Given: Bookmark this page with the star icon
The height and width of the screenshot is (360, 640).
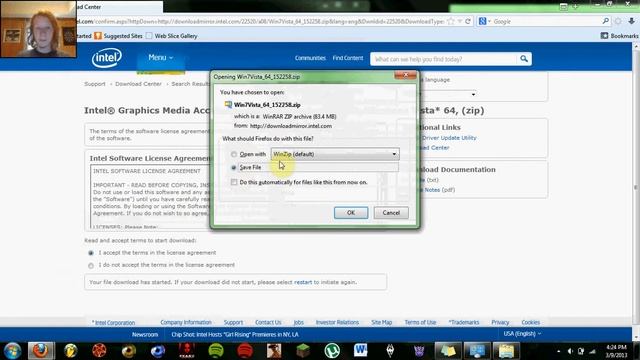Looking at the screenshot, I should [x=451, y=21].
